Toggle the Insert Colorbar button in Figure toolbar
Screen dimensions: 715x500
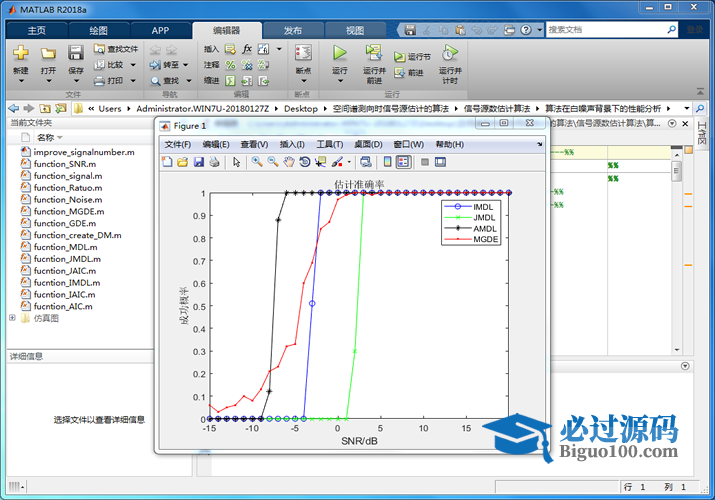(387, 161)
